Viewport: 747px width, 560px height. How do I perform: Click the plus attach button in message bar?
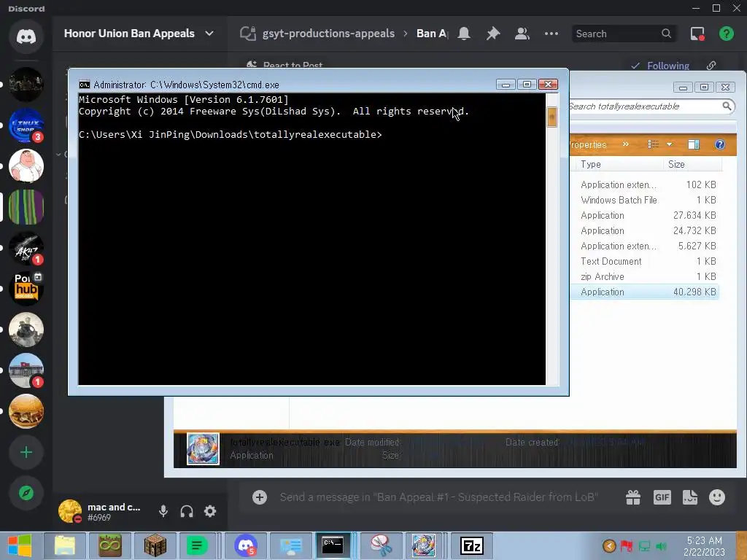coord(260,497)
